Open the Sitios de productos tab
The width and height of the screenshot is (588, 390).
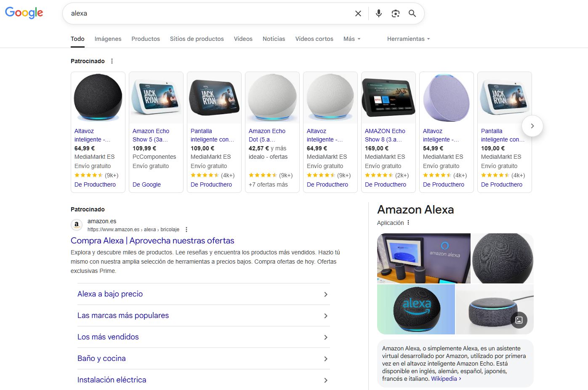coord(197,39)
